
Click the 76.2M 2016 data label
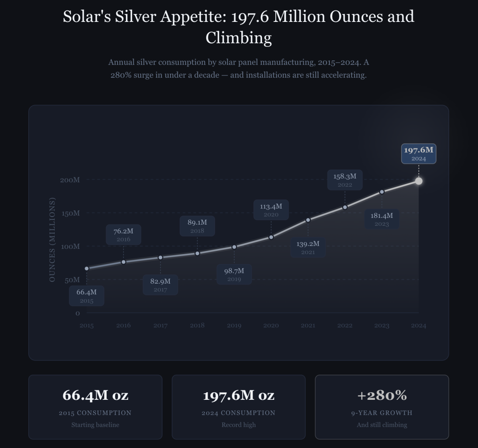[123, 235]
